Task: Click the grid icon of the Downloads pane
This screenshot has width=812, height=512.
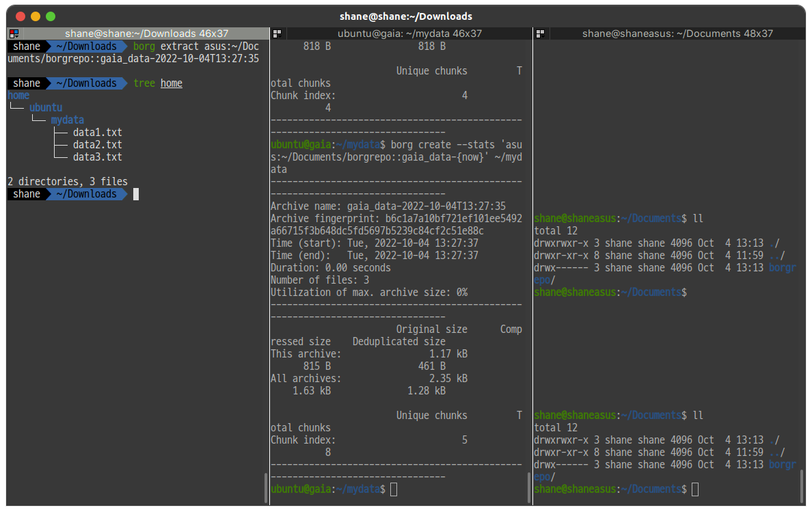Action: pos(14,33)
